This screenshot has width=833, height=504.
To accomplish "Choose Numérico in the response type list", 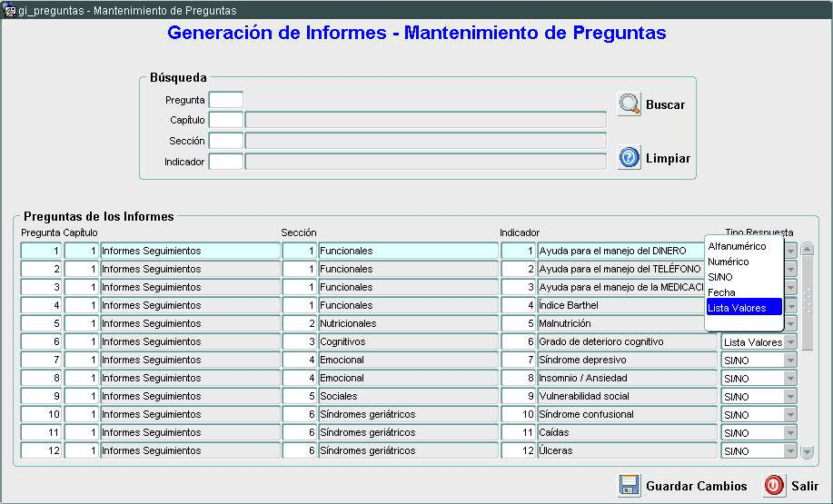I will (x=729, y=262).
